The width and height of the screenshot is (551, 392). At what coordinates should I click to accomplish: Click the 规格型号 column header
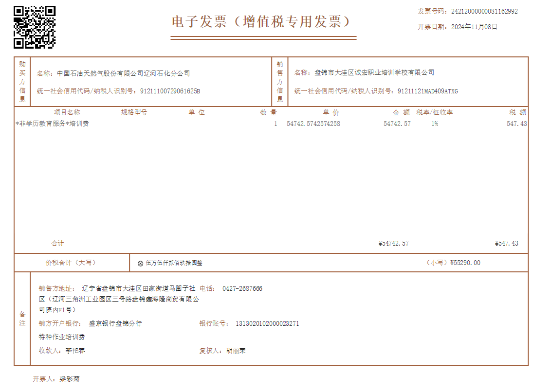pyautogui.click(x=134, y=112)
